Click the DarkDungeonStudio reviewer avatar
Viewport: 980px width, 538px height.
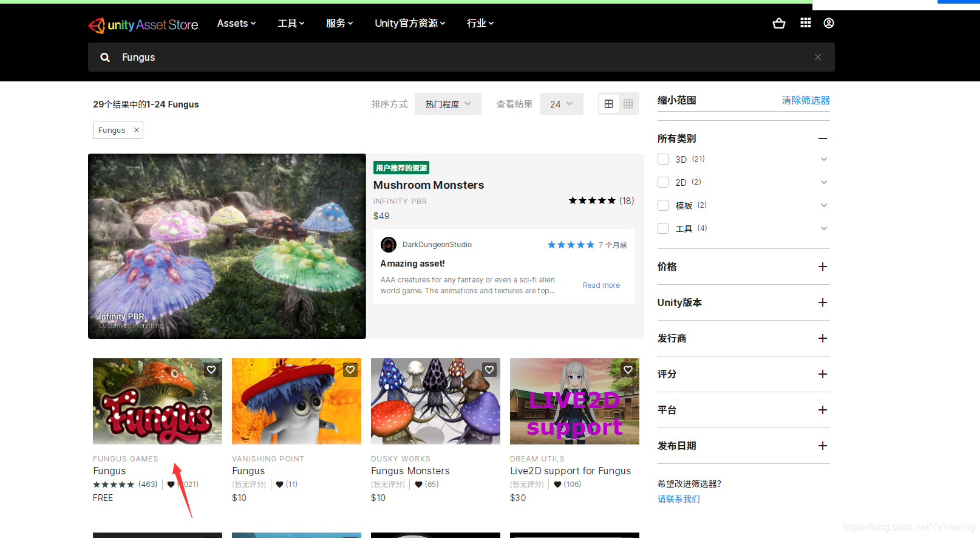coord(389,245)
